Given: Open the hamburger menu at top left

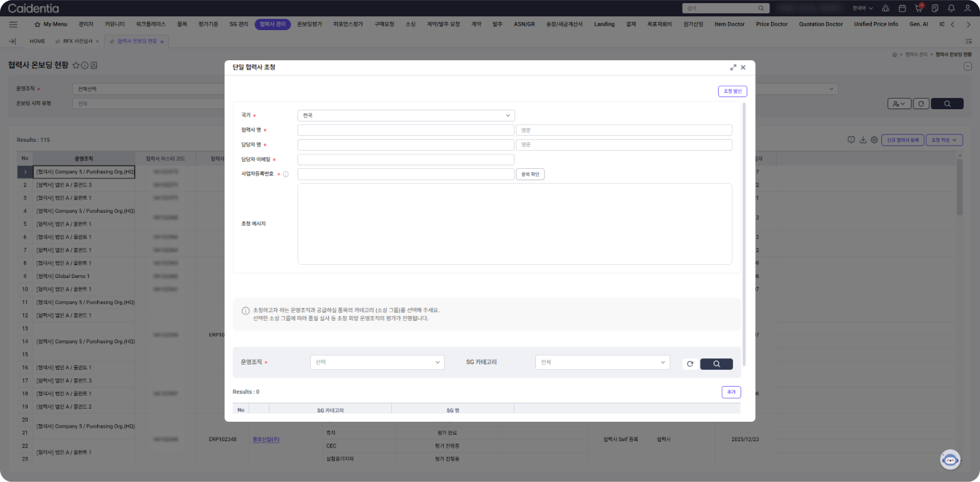Looking at the screenshot, I should point(13,24).
